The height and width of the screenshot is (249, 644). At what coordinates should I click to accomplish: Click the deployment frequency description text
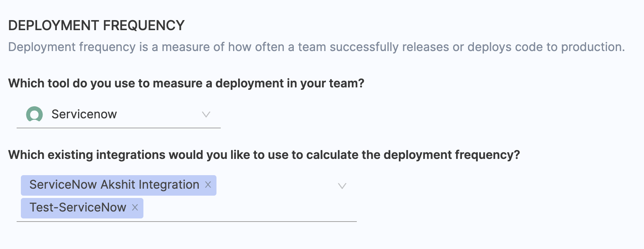(316, 47)
